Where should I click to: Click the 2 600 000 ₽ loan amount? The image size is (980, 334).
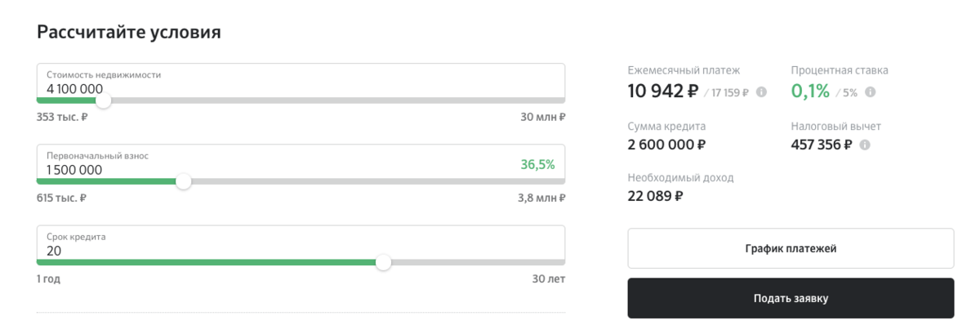[666, 145]
